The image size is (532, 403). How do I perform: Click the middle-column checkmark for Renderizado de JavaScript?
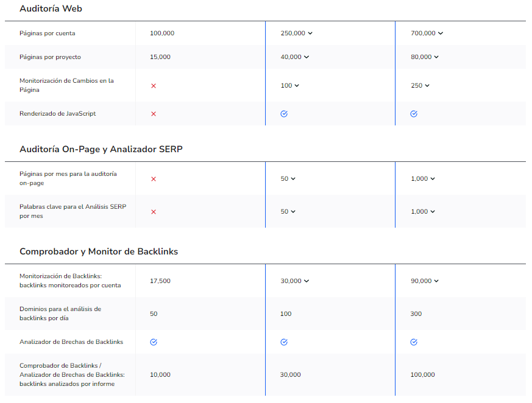[284, 114]
